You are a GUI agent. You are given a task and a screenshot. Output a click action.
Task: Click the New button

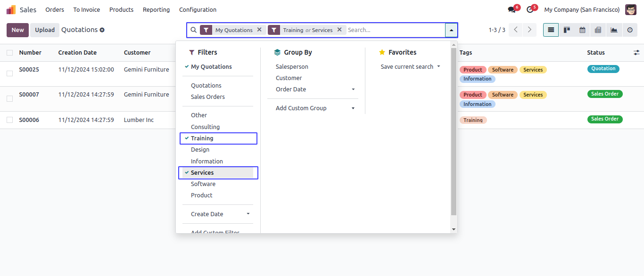pos(17,30)
